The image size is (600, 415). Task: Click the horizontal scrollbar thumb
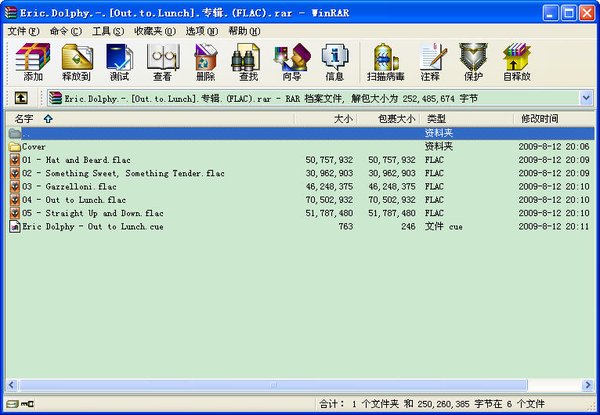(x=273, y=385)
